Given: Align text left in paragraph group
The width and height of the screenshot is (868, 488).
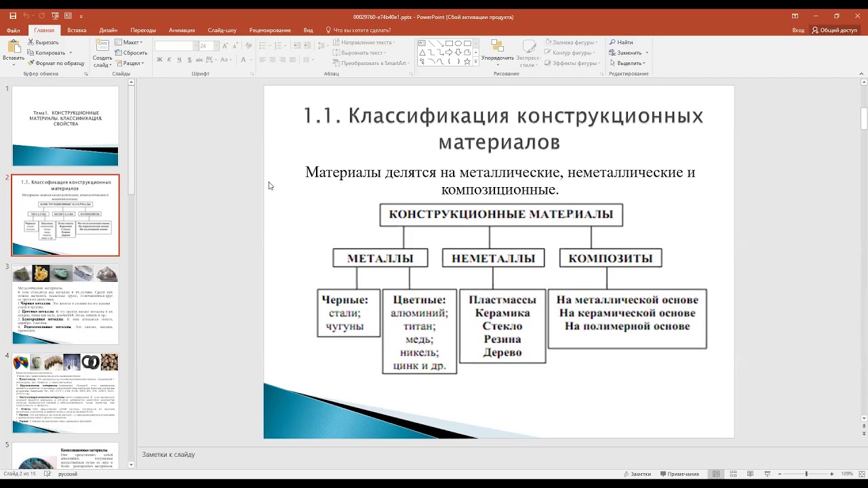Looking at the screenshot, I should [x=262, y=60].
